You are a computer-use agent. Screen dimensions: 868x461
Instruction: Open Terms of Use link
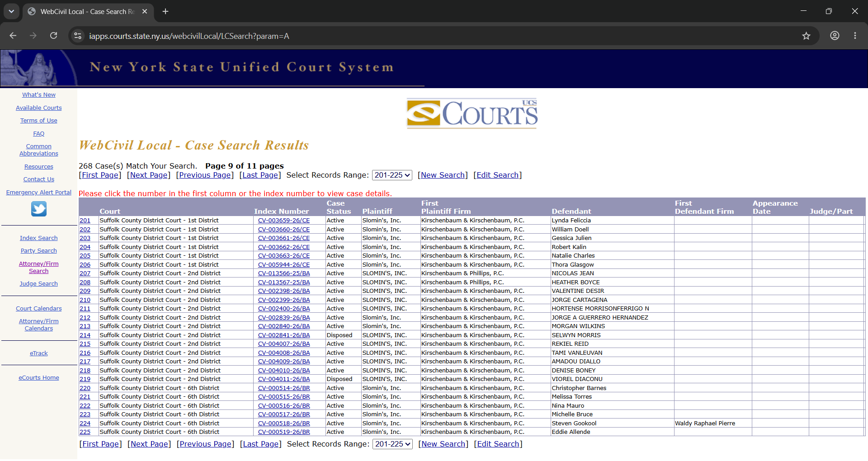(39, 121)
